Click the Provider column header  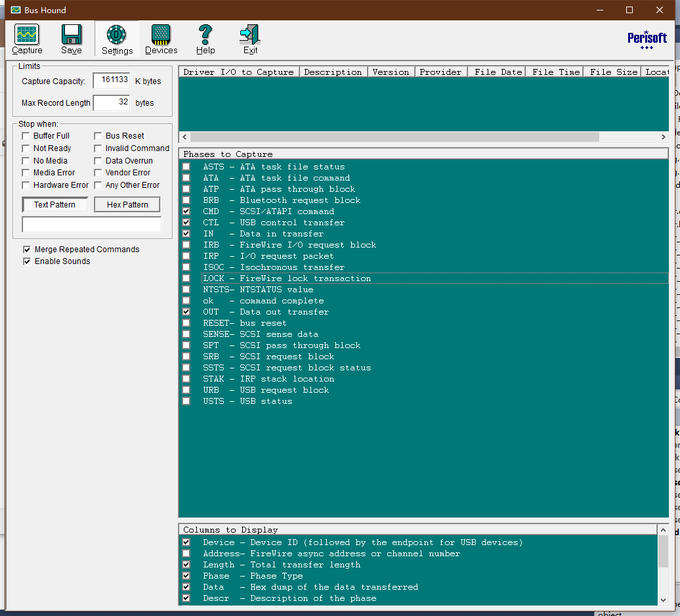(440, 72)
